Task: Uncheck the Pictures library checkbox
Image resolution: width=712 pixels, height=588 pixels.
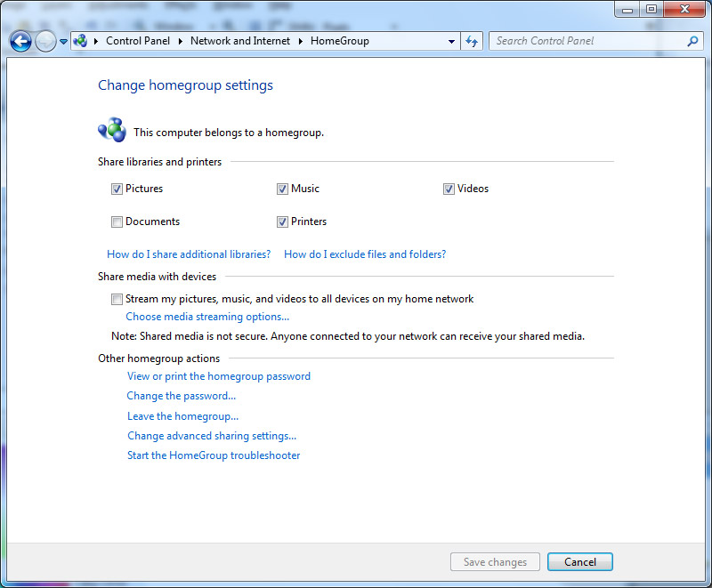Action: click(117, 189)
